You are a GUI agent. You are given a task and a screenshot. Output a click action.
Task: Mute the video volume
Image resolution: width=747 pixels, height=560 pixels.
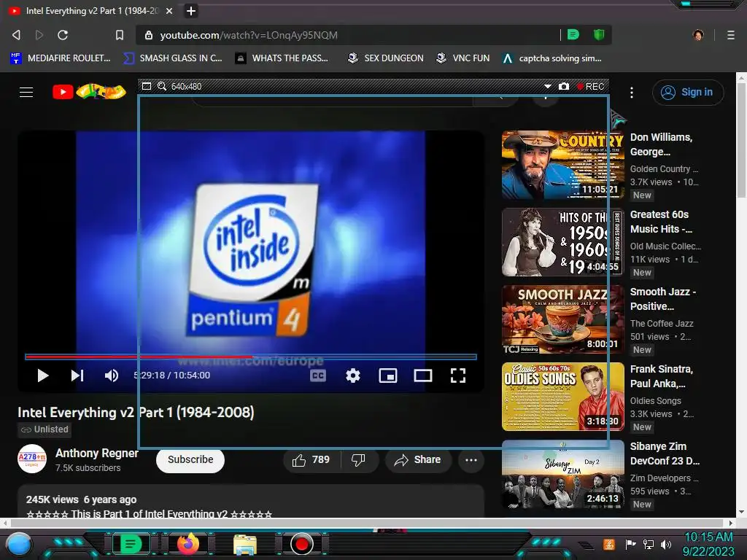click(112, 376)
